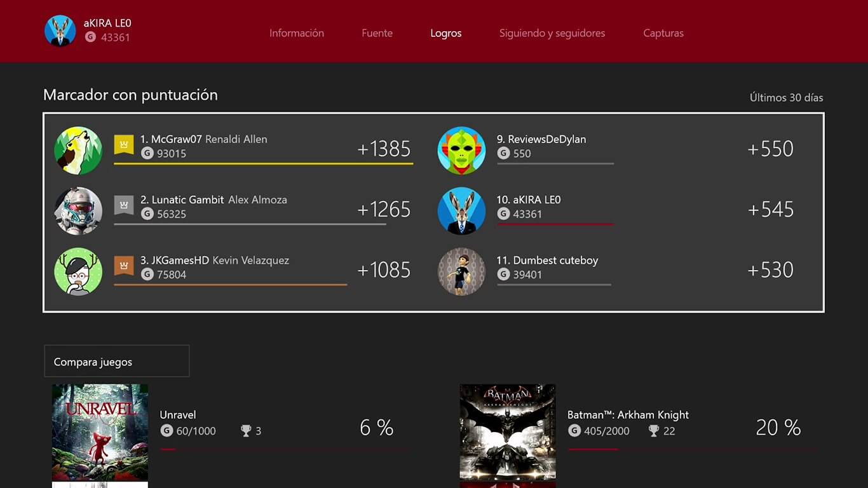Click the Marcador con puntuación heading
The width and height of the screenshot is (868, 488).
(x=130, y=95)
